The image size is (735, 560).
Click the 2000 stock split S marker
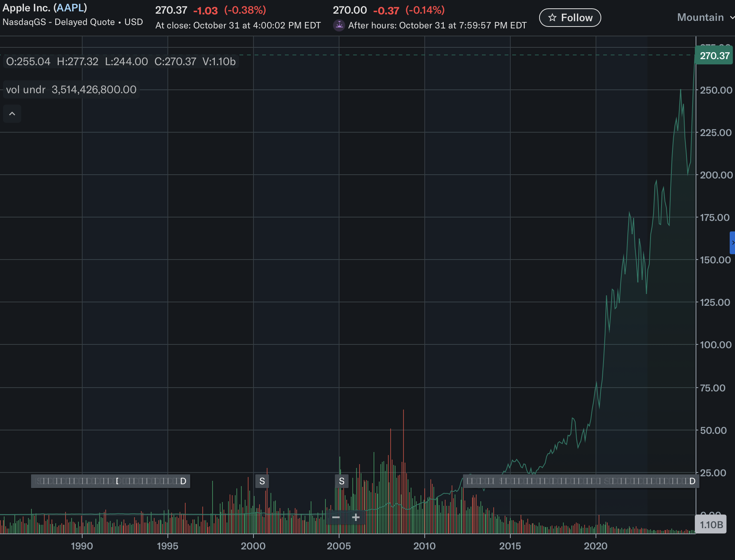pyautogui.click(x=262, y=481)
